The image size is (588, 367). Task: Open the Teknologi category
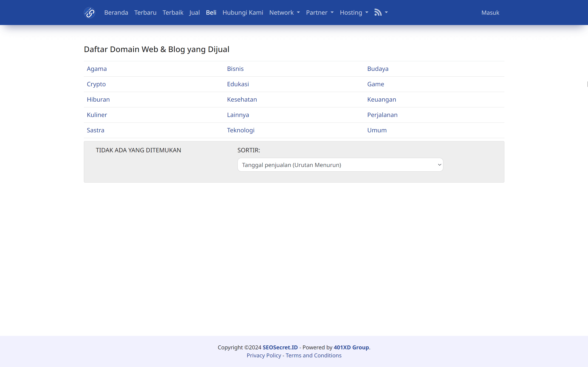click(240, 130)
